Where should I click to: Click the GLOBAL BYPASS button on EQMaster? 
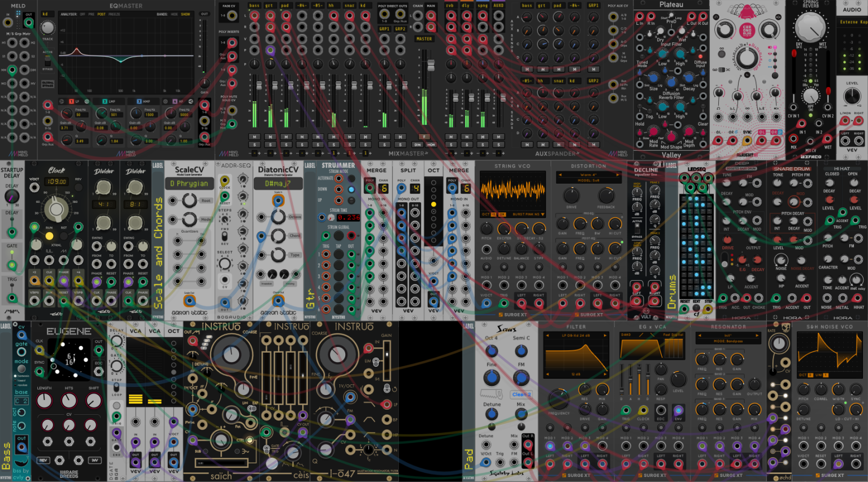(x=48, y=84)
